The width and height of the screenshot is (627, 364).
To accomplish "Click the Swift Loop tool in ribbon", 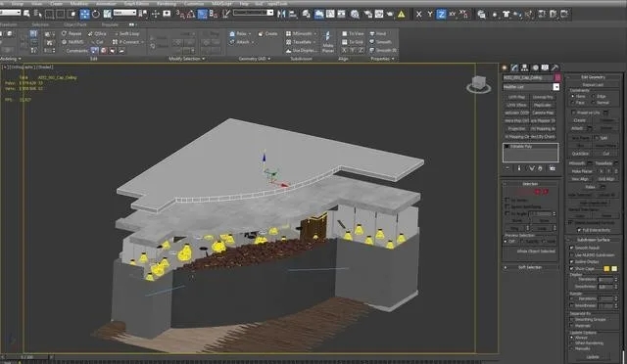I will click(x=126, y=34).
